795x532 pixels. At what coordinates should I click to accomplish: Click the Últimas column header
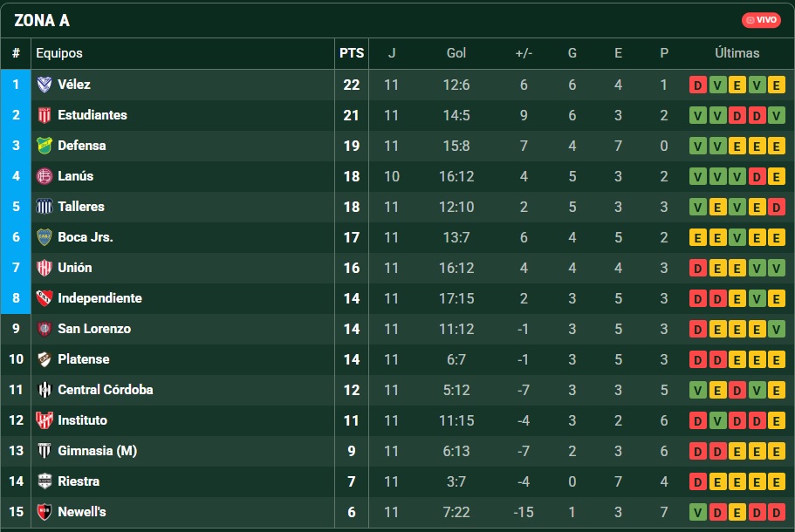(737, 53)
